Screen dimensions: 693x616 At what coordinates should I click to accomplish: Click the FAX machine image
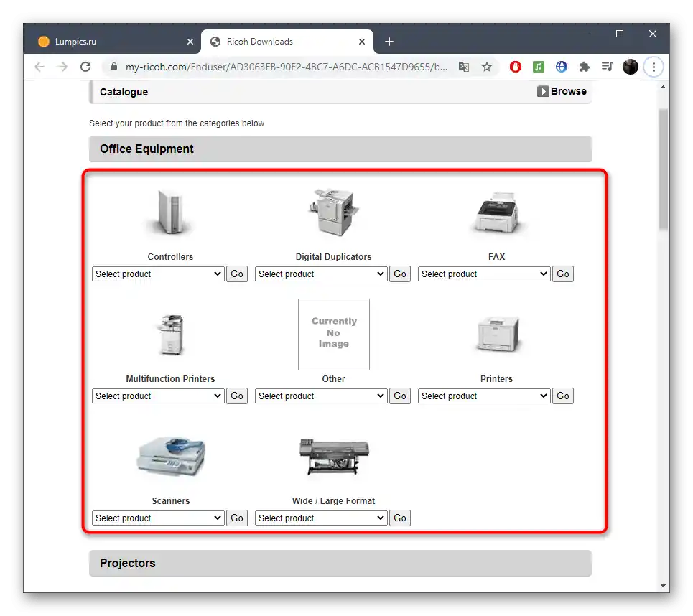[497, 213]
